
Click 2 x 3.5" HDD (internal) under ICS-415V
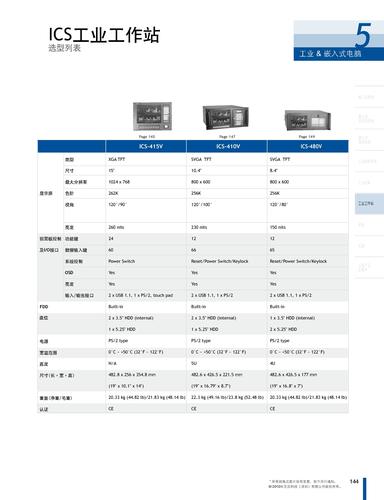(131, 318)
